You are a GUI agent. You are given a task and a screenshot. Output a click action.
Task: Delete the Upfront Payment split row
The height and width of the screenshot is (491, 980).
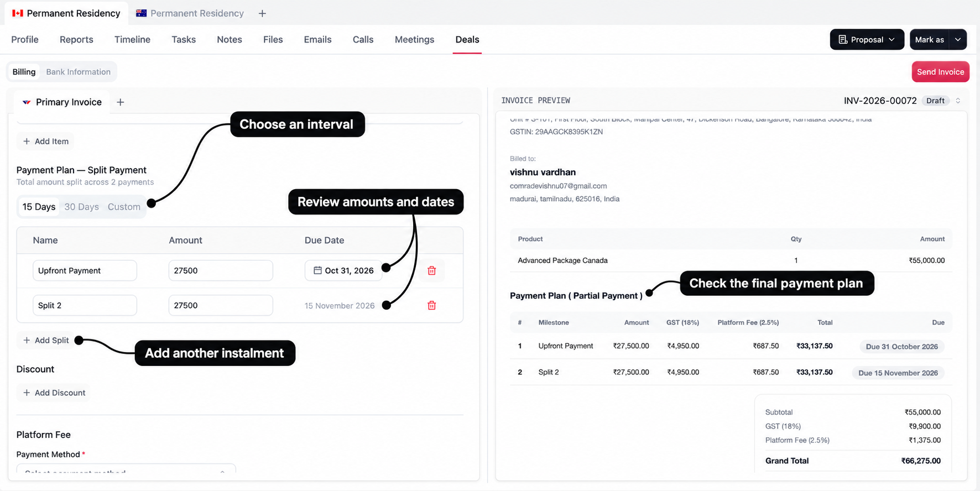tap(431, 270)
